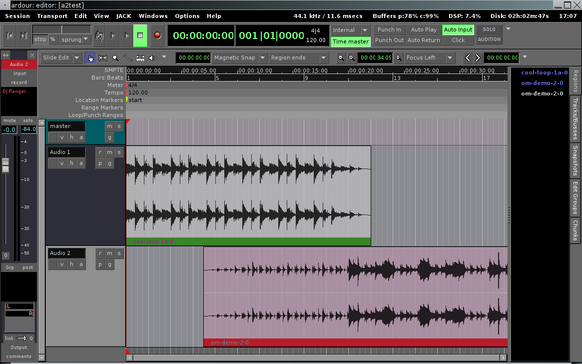Toggle Auto Play
582x364 pixels.
tap(424, 30)
